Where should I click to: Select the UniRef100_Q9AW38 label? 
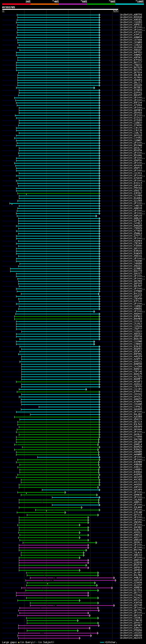pyautogui.click(x=131, y=495)
